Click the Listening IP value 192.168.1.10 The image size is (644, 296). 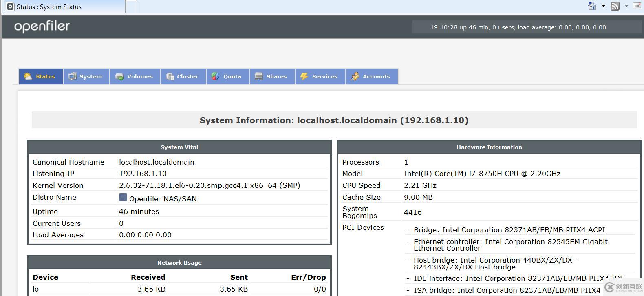143,174
